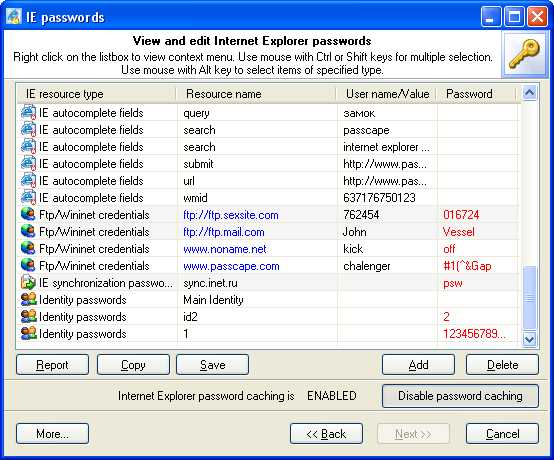Click the Delete button
554x460 pixels.
click(x=502, y=365)
